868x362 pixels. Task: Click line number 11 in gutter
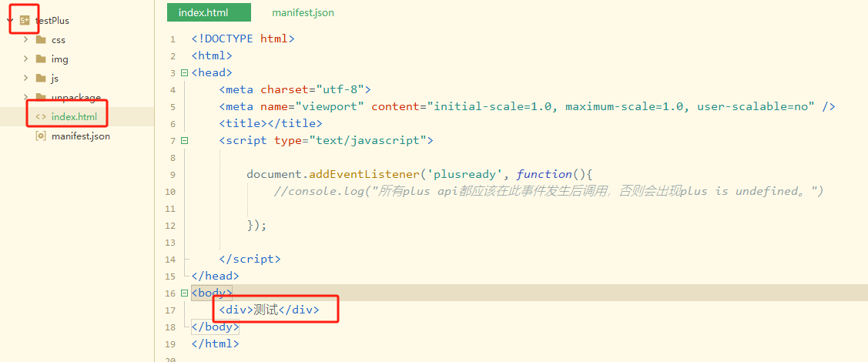click(170, 209)
